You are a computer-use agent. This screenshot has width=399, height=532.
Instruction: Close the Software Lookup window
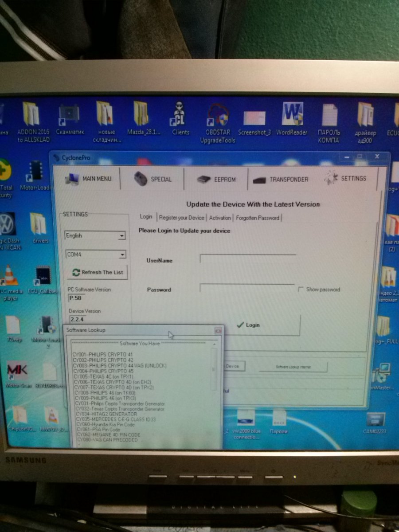click(218, 330)
